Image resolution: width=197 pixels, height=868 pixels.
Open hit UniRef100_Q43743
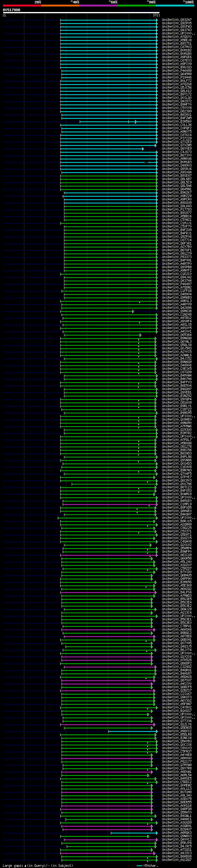[x=177, y=30]
